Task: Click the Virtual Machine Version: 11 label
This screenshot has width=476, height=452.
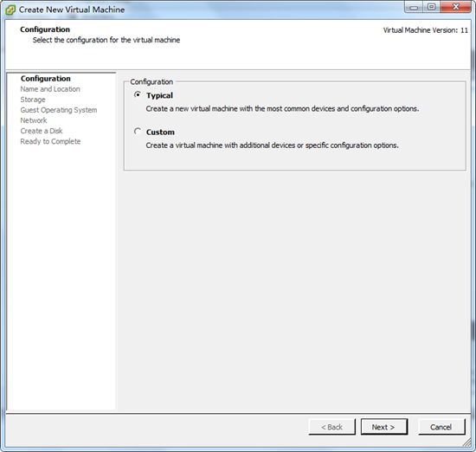Action: (x=425, y=30)
